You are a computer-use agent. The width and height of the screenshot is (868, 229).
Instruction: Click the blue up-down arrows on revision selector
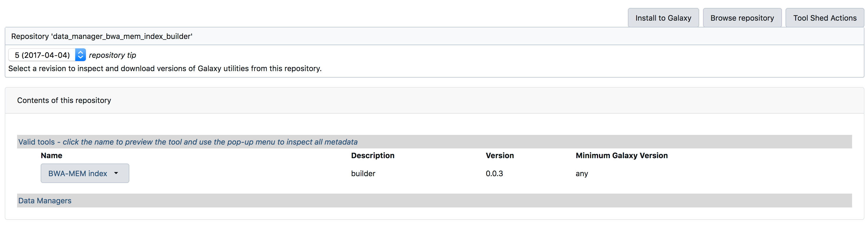tap(80, 55)
